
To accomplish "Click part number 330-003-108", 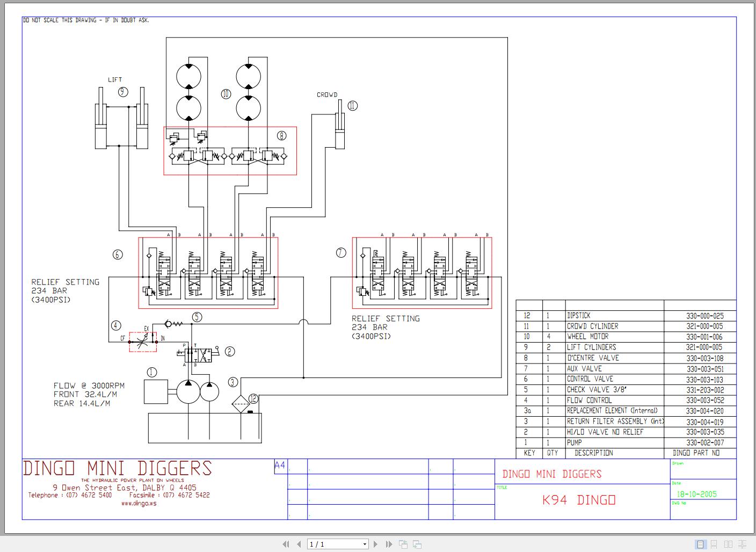I will [x=705, y=358].
